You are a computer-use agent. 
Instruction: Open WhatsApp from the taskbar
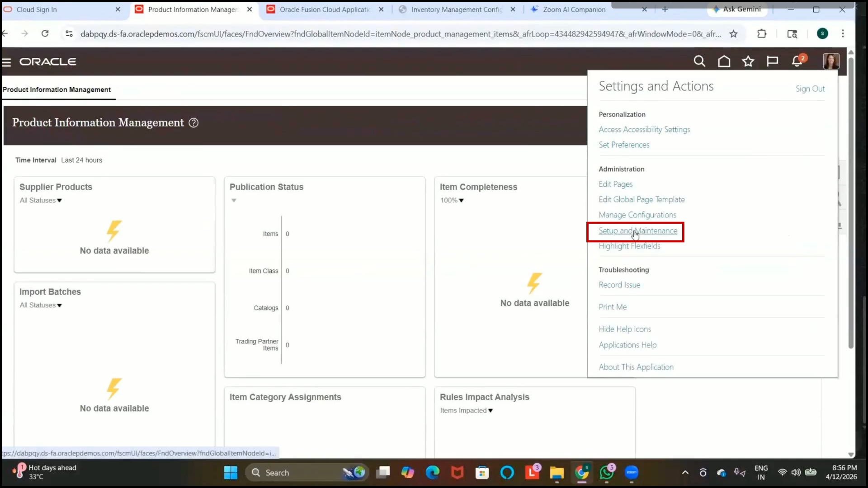[x=607, y=473]
